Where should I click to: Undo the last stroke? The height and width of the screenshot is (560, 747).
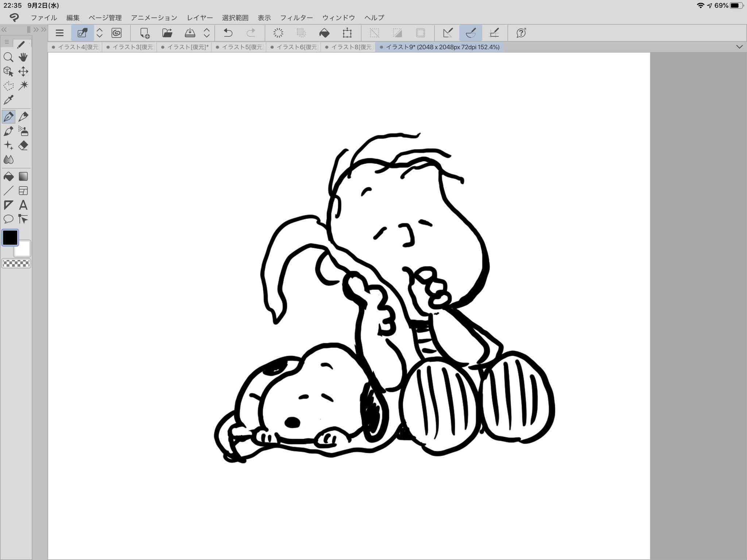228,33
